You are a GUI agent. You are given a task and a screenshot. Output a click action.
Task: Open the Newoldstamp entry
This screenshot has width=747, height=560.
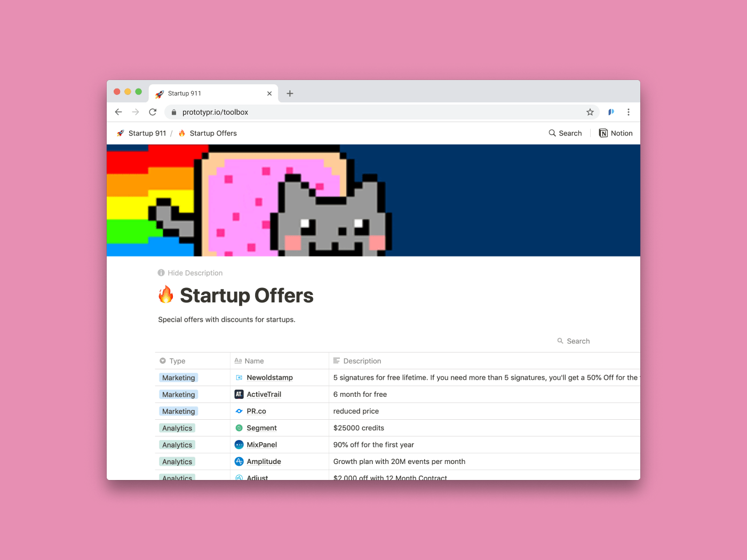[270, 378]
